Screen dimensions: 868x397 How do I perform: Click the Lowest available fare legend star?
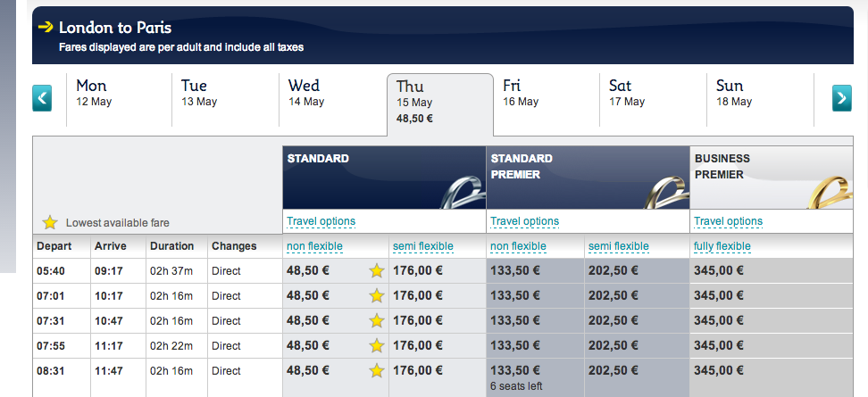(x=50, y=223)
